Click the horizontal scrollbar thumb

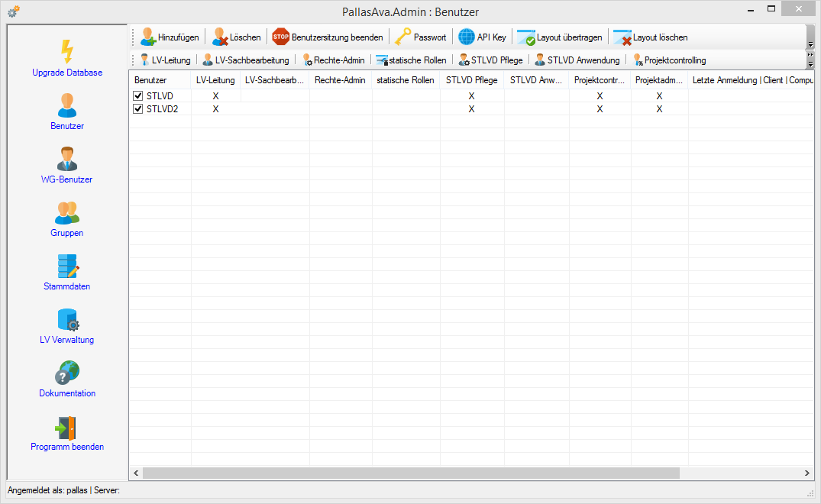(x=411, y=473)
